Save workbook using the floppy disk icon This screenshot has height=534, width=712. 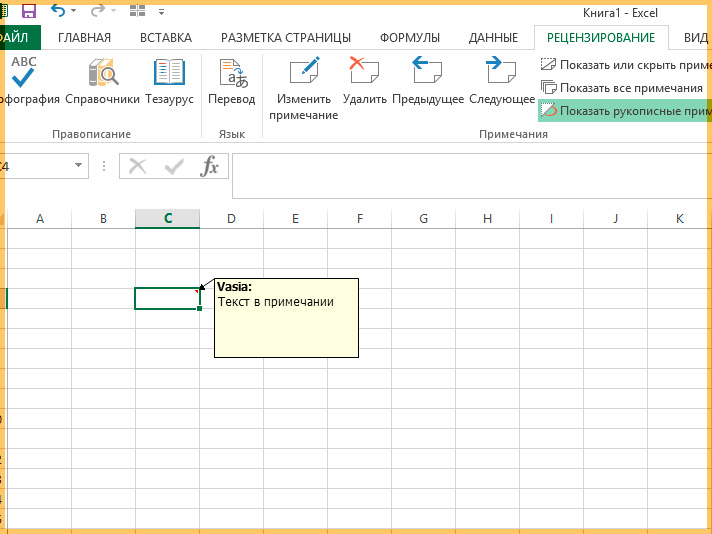coord(29,11)
